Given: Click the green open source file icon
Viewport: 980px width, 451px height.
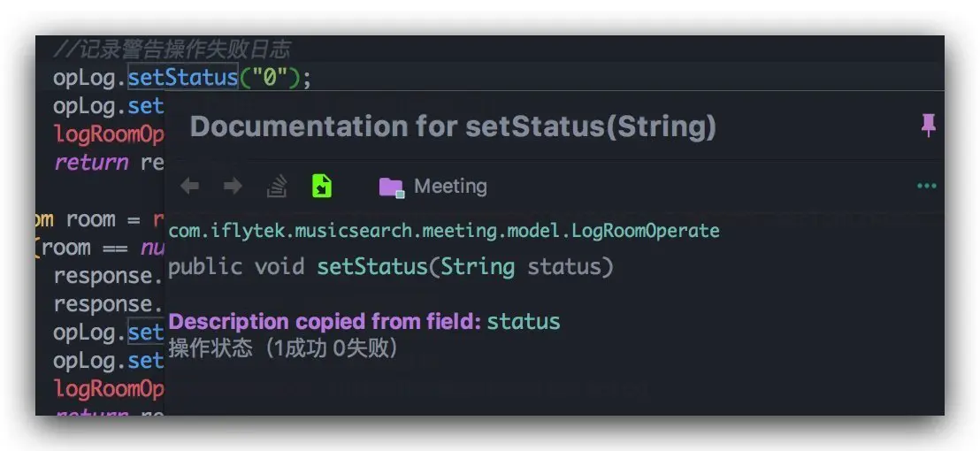Looking at the screenshot, I should click(x=322, y=187).
